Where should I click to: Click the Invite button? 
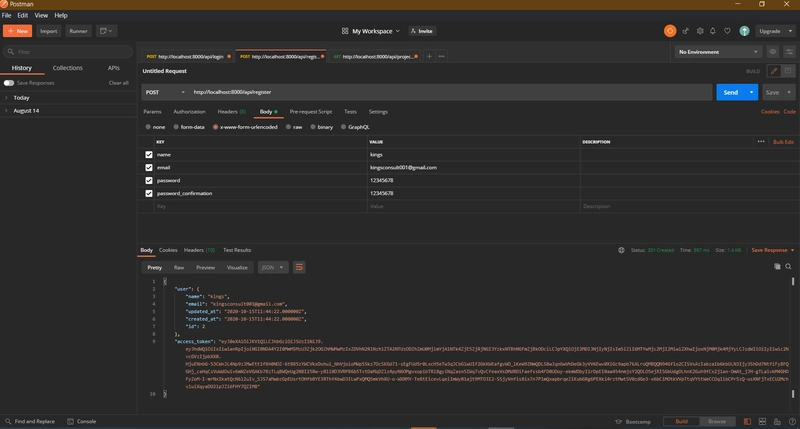422,31
